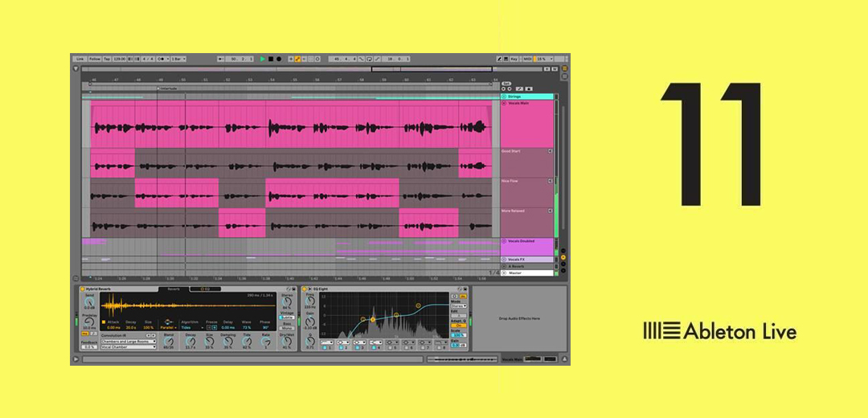Click the Tap tempo button
The width and height of the screenshot is (868, 418).
pos(107,59)
